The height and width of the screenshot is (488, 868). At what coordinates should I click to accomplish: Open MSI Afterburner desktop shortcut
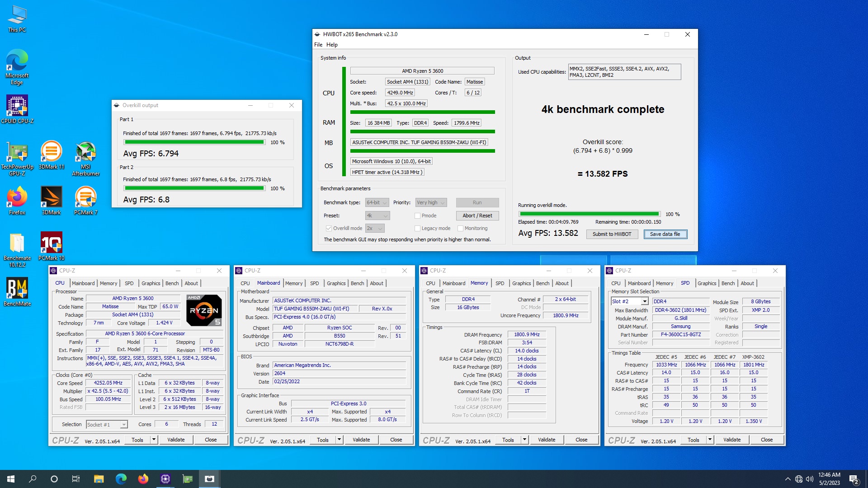(x=86, y=158)
